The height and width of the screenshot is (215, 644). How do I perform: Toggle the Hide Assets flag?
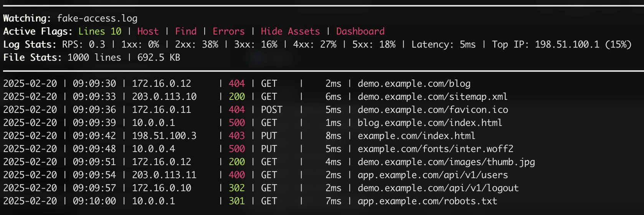pos(290,31)
